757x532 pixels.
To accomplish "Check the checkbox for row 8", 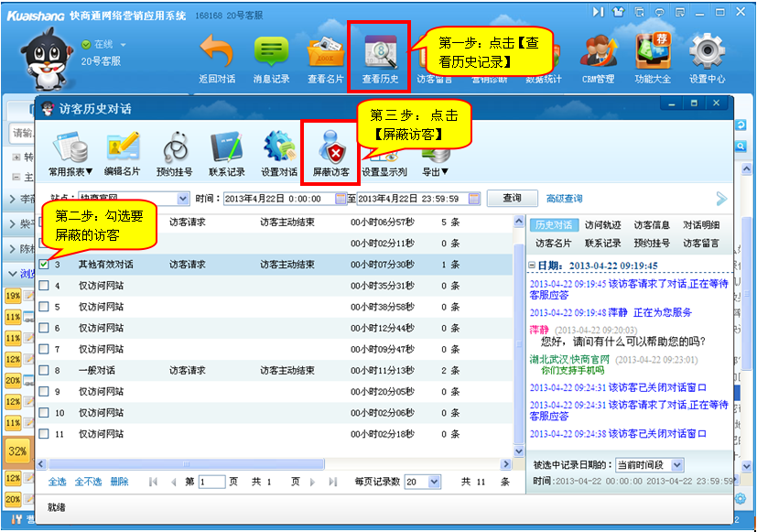I will coord(44,370).
